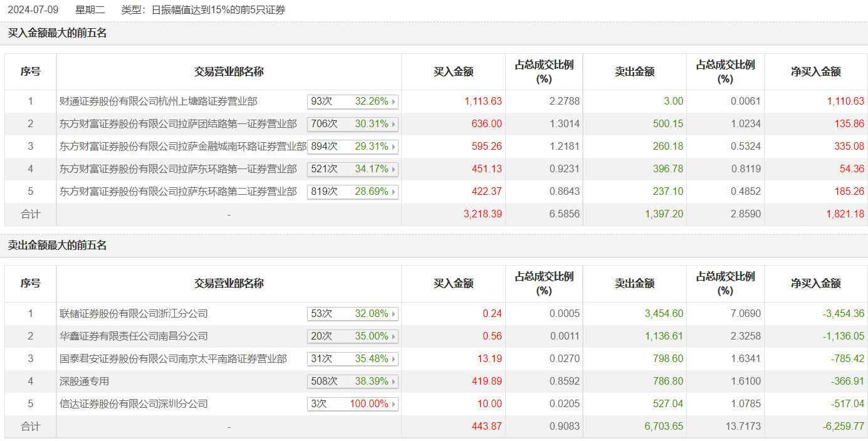868x441 pixels.
Task: Open 东方财富证券拉萨东环路第二证券营业部 link
Action: (178, 192)
